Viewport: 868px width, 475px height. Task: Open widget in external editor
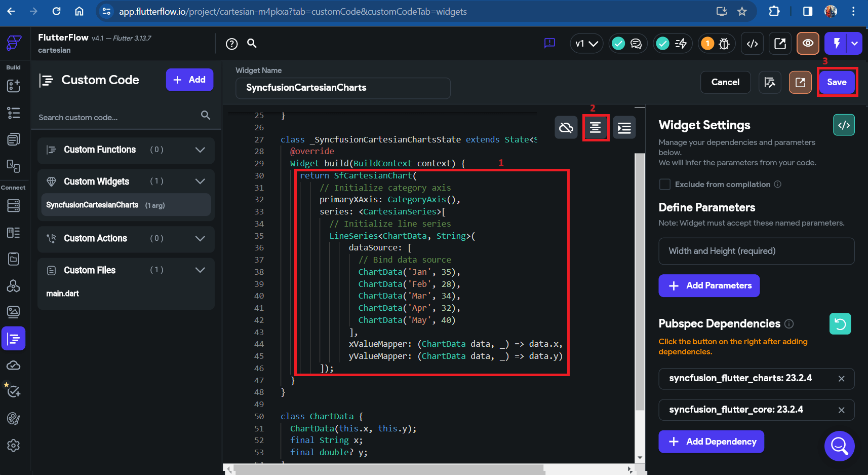point(800,82)
